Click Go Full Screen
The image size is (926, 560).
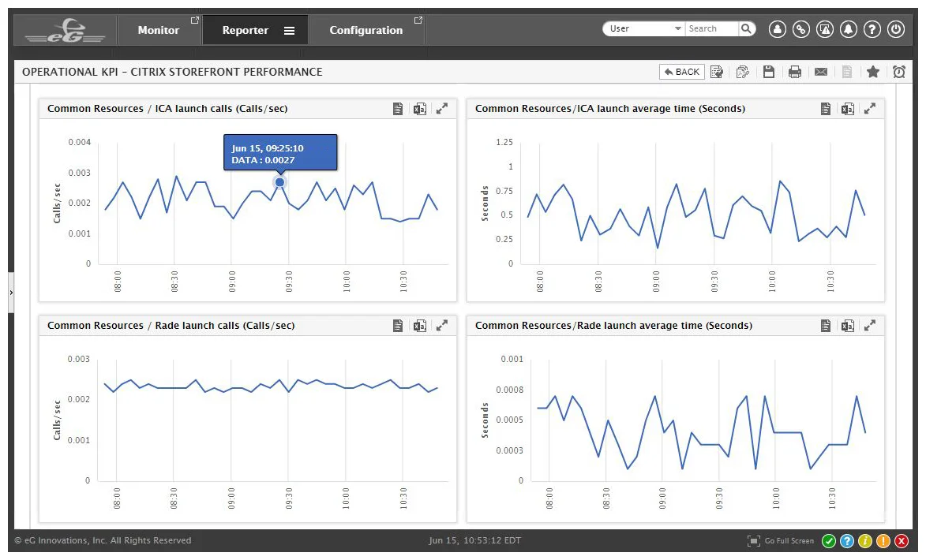[781, 541]
